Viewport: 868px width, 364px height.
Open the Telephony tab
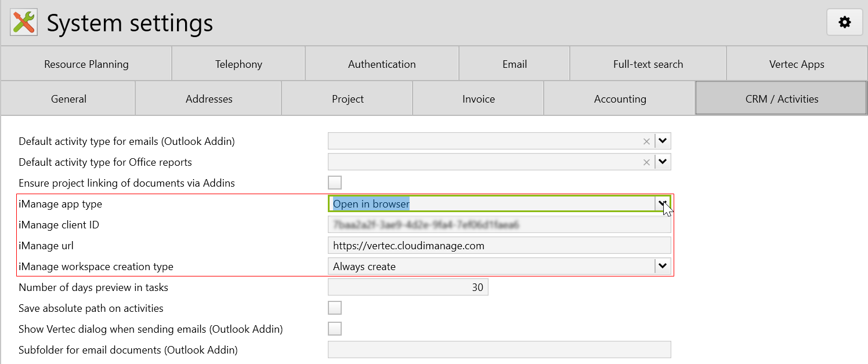[x=238, y=64]
